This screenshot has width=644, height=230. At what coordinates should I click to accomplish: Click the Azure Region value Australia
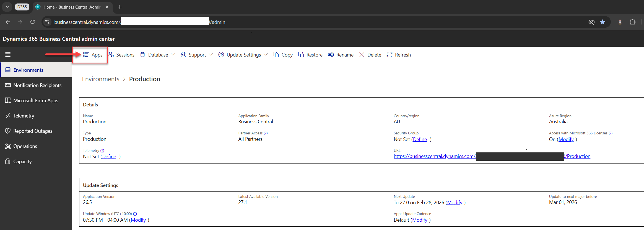(558, 122)
